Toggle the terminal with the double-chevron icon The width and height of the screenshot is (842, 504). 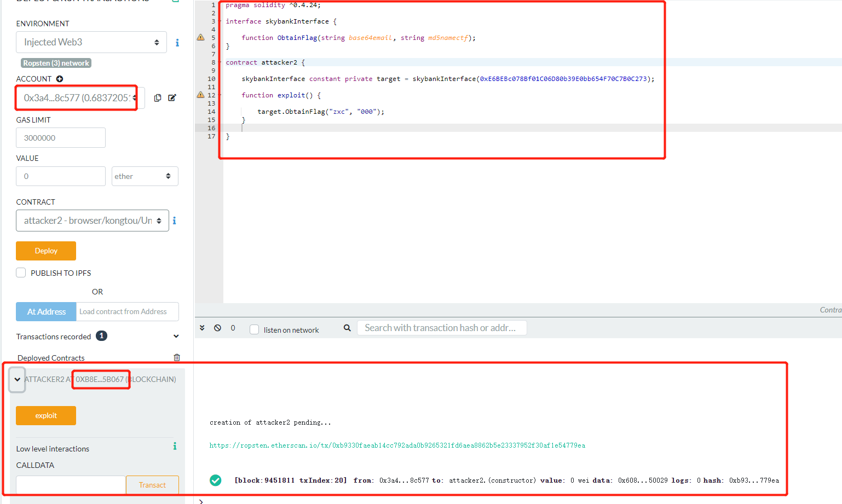click(202, 328)
